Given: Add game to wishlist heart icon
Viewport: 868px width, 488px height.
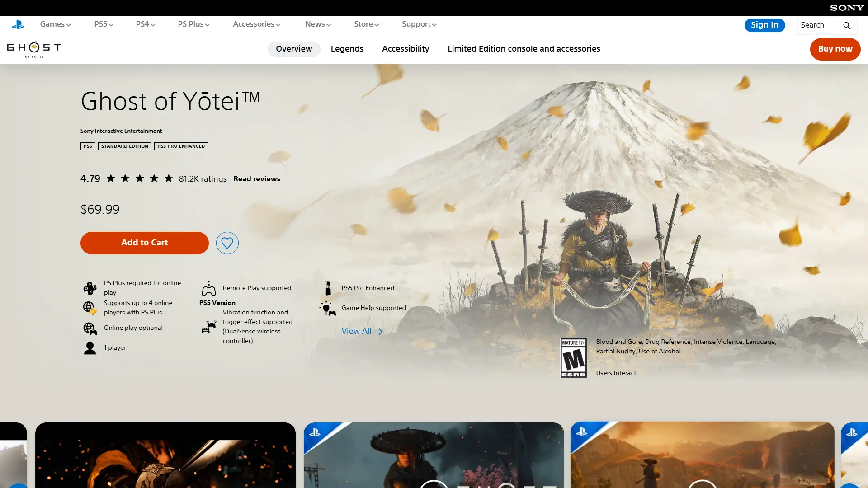Looking at the screenshot, I should [x=227, y=243].
